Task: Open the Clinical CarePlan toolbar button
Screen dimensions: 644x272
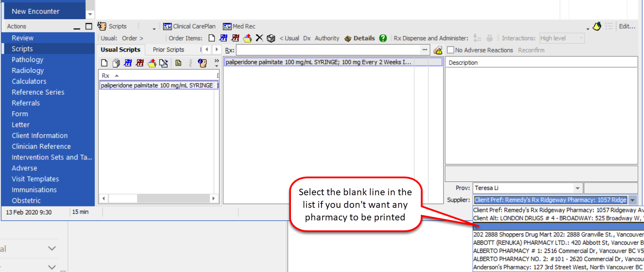Action: point(189,26)
